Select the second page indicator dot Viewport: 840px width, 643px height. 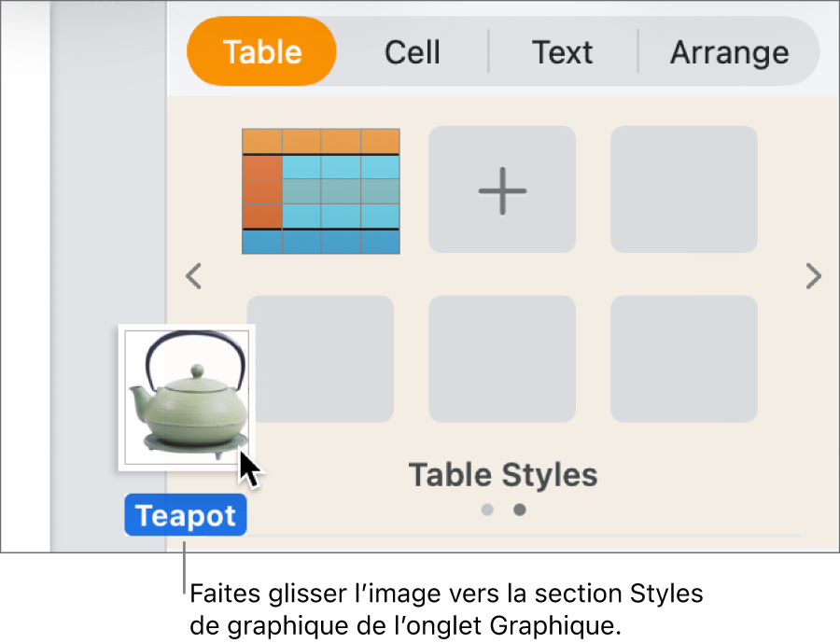519,510
